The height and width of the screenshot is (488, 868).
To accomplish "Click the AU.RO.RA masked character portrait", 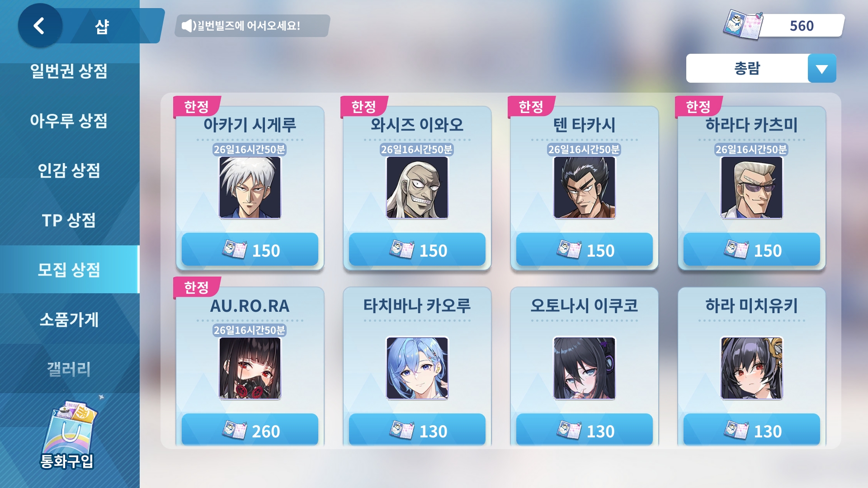I will (x=250, y=368).
